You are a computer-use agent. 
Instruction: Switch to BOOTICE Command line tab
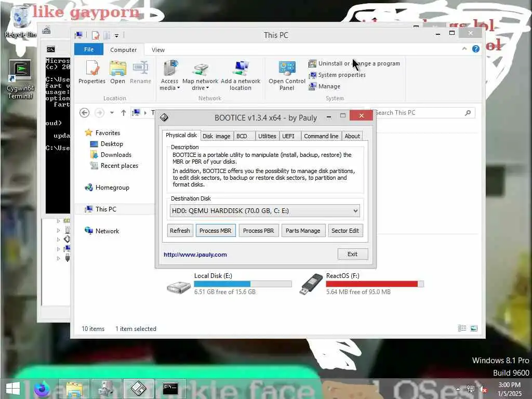coord(321,136)
